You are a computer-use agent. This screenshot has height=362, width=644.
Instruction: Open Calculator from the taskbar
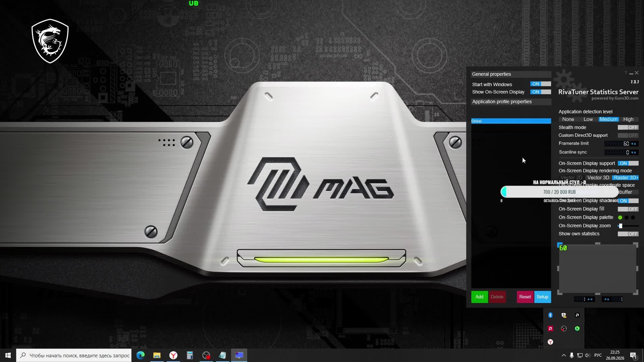(190, 355)
